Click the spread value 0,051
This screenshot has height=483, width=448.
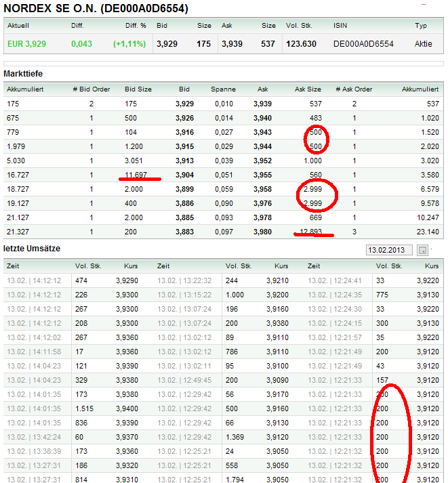tap(224, 175)
